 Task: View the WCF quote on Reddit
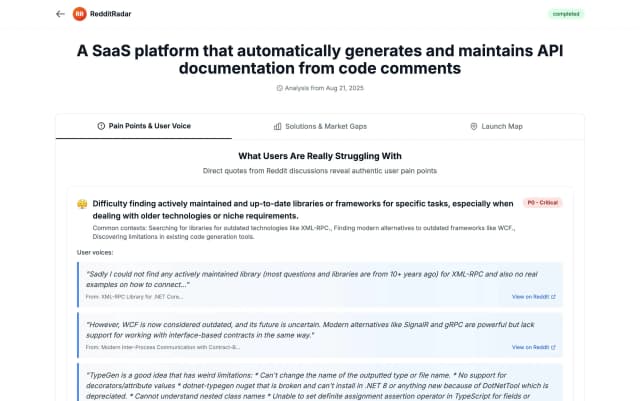coord(533,348)
